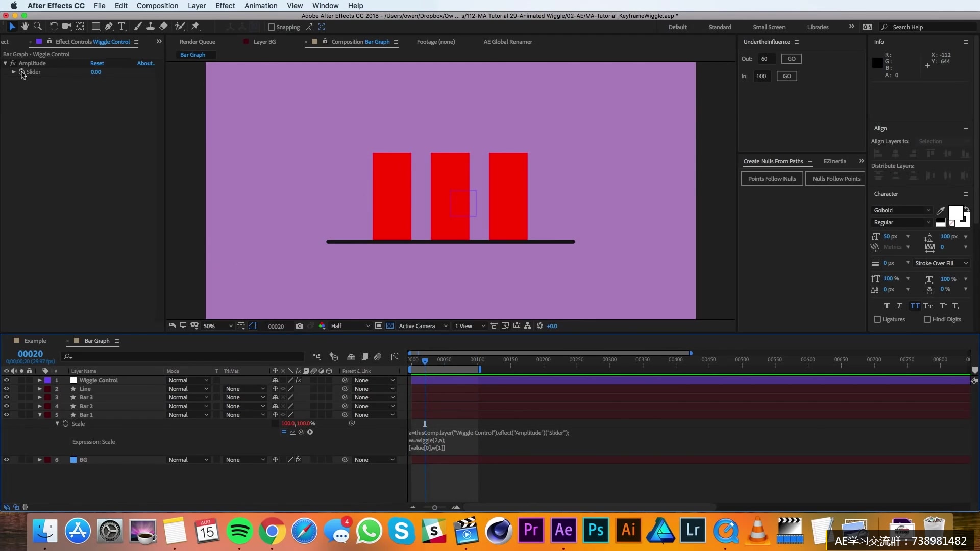Click the white text fill color swatch
Screen dimensions: 980x551
[955, 212]
